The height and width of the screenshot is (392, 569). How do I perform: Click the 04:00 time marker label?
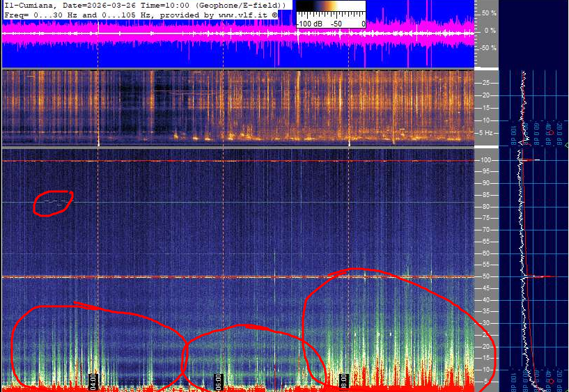coord(93,380)
